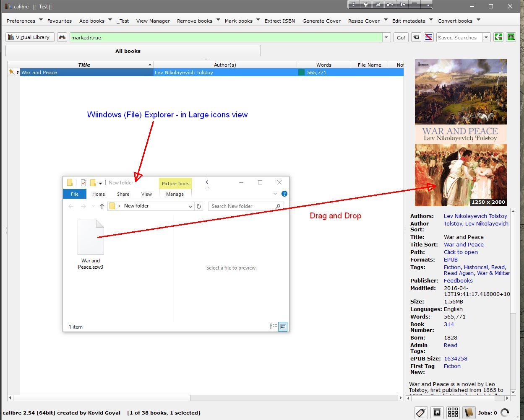Click the properties checkmark icon in Explorer title

pos(83,183)
